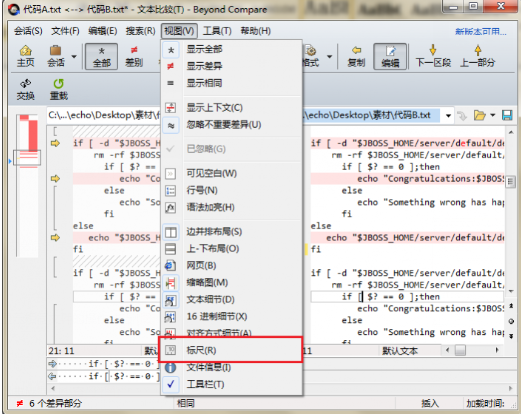The width and height of the screenshot is (521, 415).
Task: Click yellow arrow beside first if line
Action: 55,143
